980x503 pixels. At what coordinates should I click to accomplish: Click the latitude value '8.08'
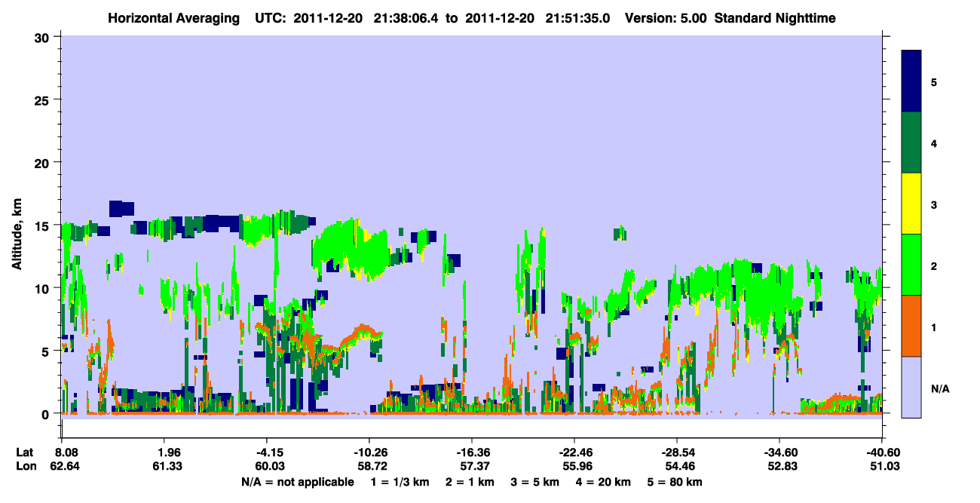[69, 452]
